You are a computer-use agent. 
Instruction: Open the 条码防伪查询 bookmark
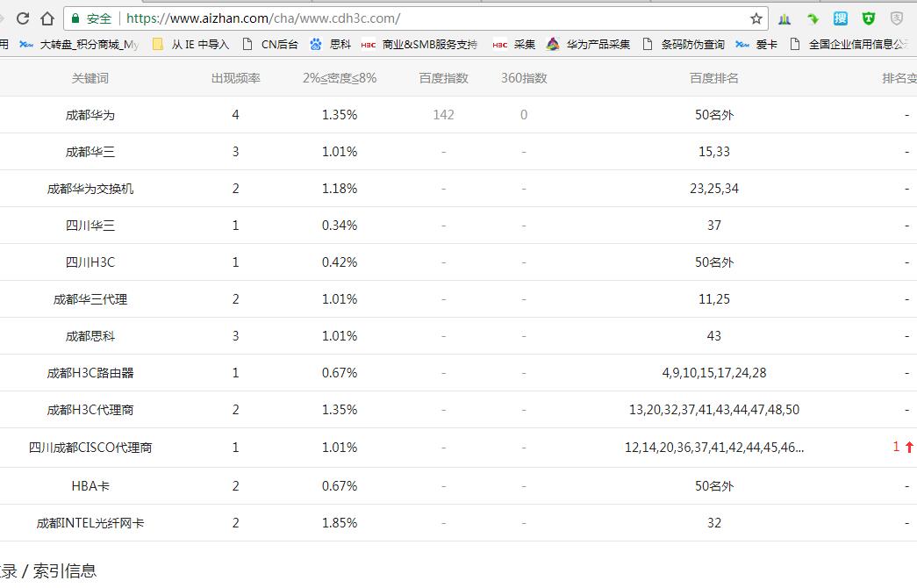[684, 44]
